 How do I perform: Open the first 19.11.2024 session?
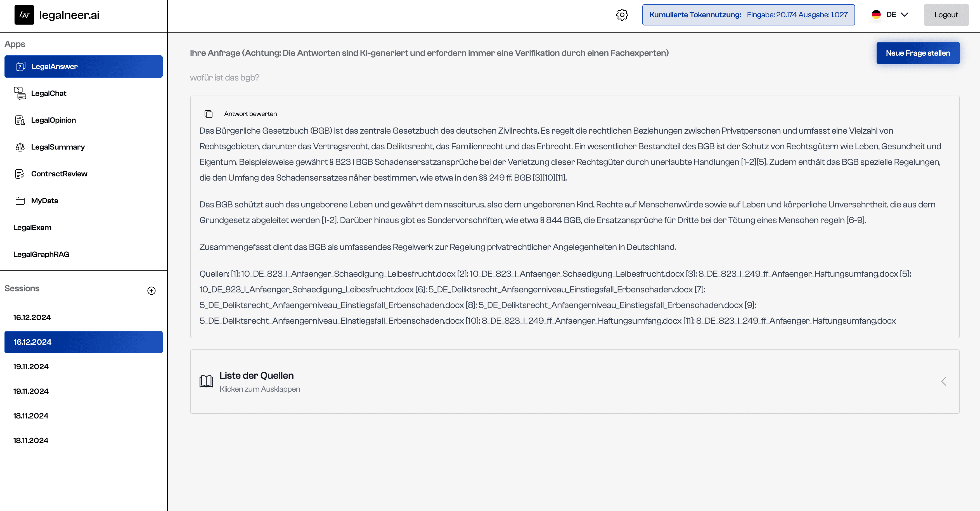pos(31,367)
